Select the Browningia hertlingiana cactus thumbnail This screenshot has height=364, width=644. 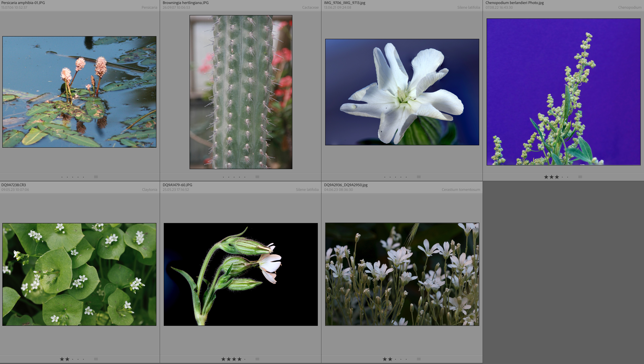pos(241,92)
